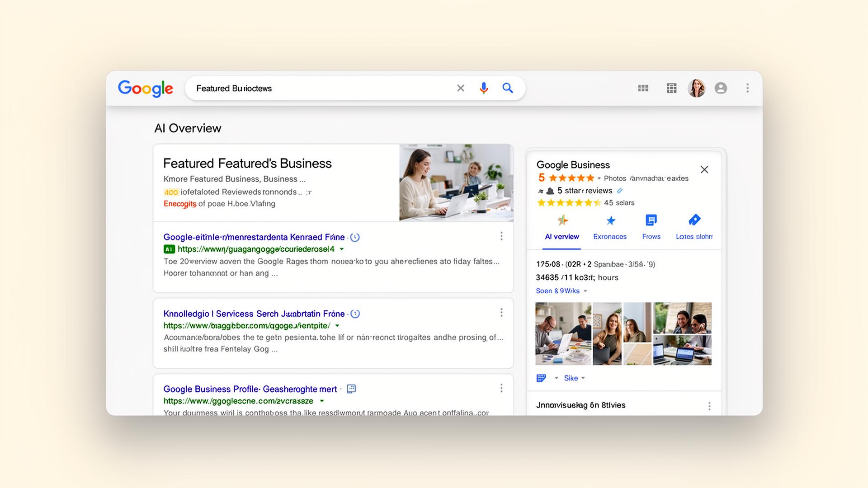Open the 'Google·eitimle·r/menrestardenta Kenraed Frane' result
This screenshot has height=488, width=868.
click(x=254, y=237)
